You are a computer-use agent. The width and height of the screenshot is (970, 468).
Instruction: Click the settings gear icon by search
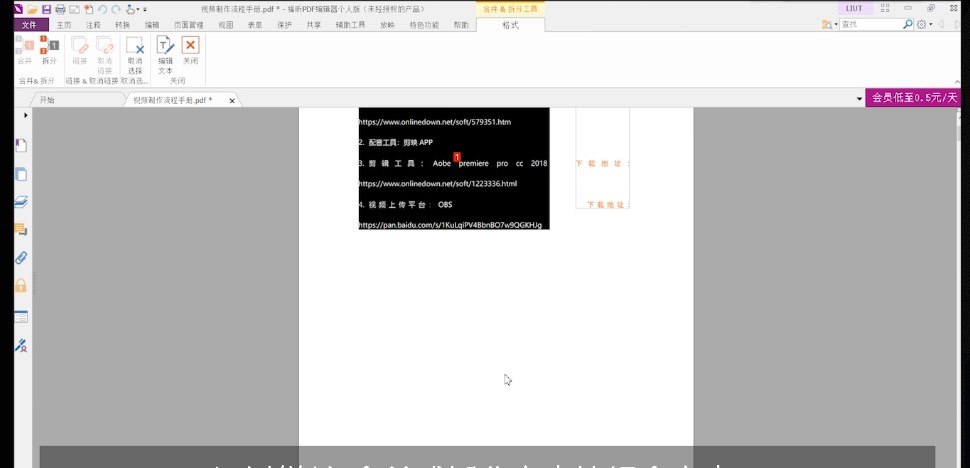pos(921,25)
